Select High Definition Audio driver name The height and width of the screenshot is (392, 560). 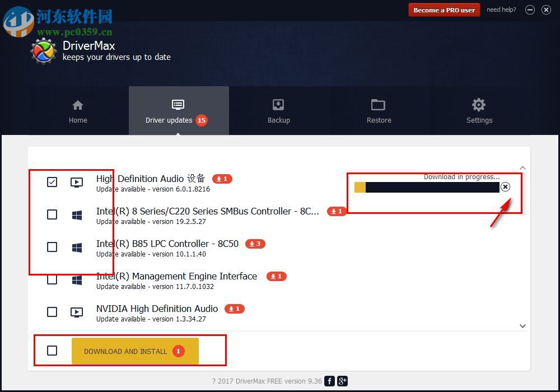pyautogui.click(x=151, y=179)
